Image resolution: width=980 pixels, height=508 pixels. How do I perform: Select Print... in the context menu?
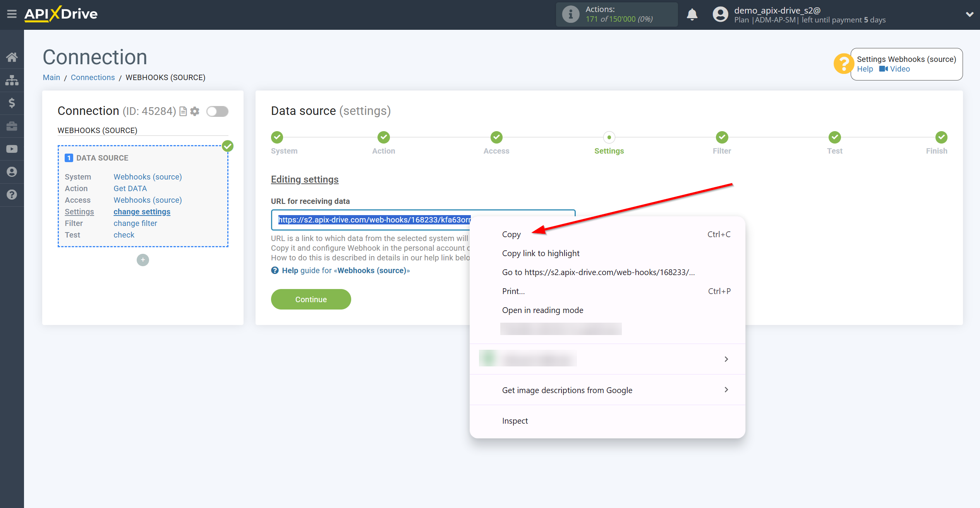point(607,291)
